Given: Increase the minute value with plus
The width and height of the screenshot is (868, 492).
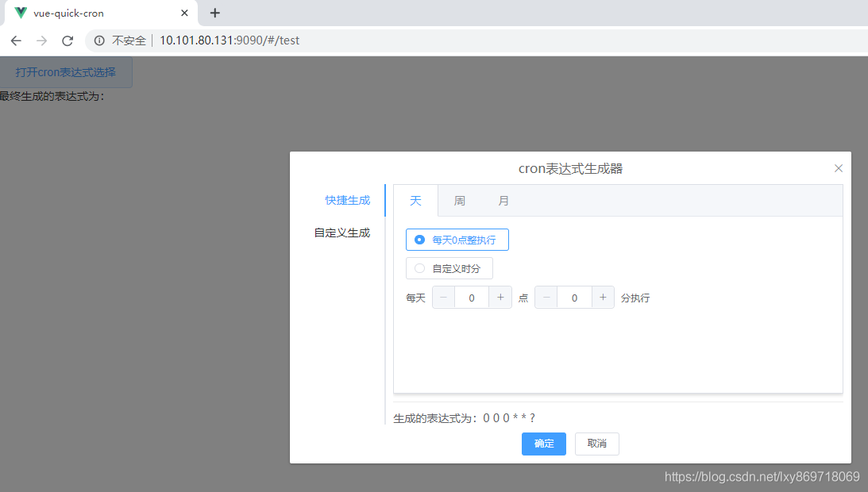Looking at the screenshot, I should click(603, 298).
